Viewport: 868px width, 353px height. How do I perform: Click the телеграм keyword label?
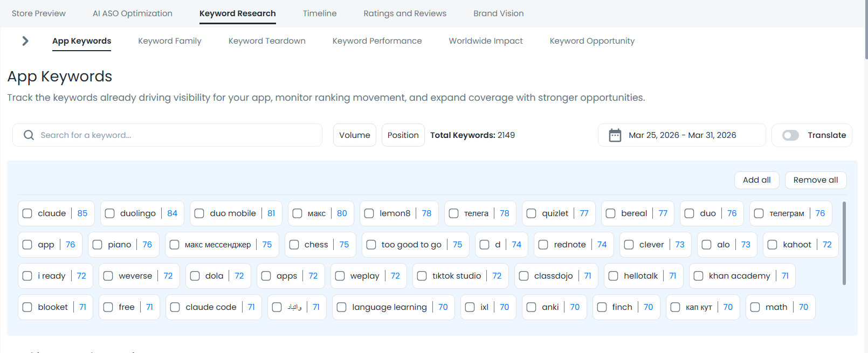(x=787, y=213)
